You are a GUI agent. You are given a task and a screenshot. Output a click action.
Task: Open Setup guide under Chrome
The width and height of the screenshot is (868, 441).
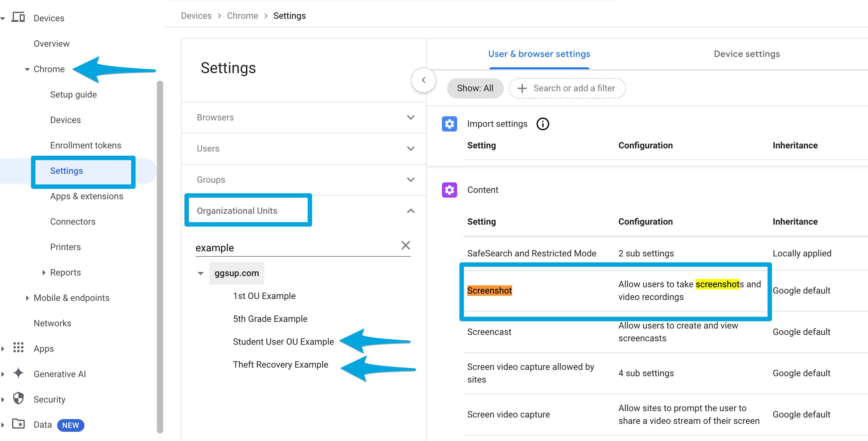(73, 95)
